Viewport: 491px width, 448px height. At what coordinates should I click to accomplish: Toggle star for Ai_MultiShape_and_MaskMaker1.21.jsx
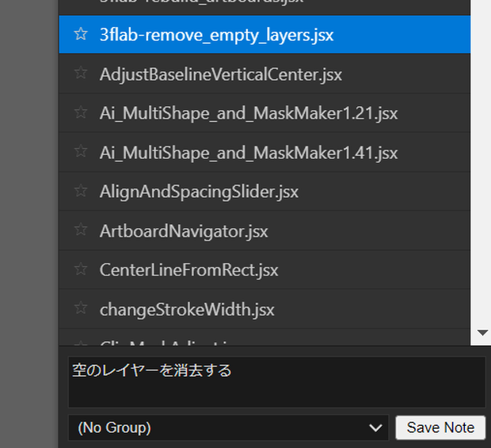[x=81, y=112]
